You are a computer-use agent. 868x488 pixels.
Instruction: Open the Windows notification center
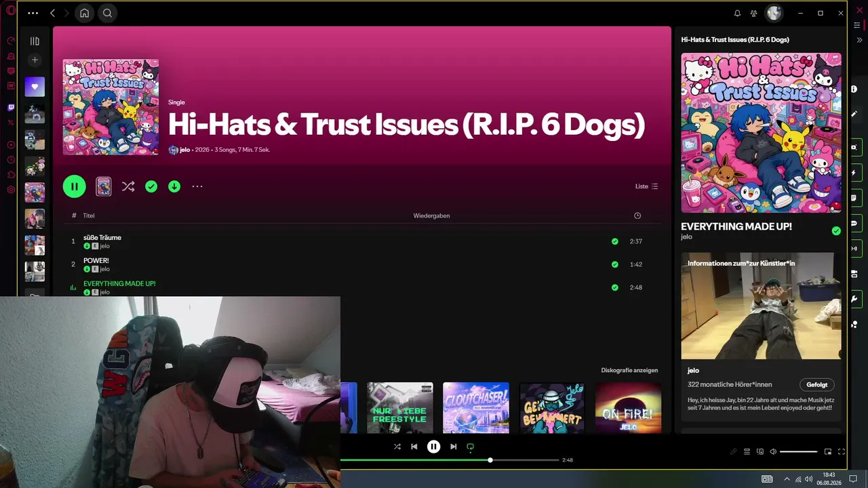[853, 479]
